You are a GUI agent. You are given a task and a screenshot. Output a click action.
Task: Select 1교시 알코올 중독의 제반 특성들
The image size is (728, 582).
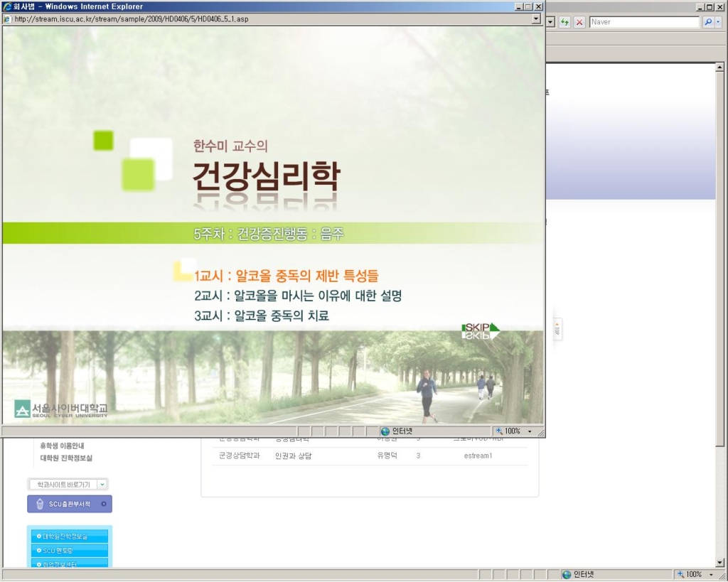(x=287, y=276)
